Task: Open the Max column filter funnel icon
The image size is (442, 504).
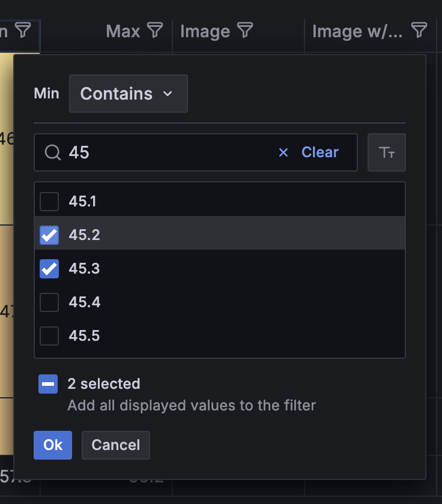Action: click(x=155, y=31)
